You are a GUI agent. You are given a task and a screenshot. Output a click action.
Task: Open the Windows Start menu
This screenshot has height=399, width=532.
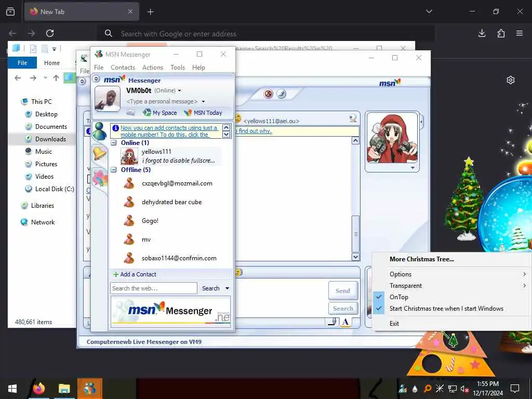12,389
